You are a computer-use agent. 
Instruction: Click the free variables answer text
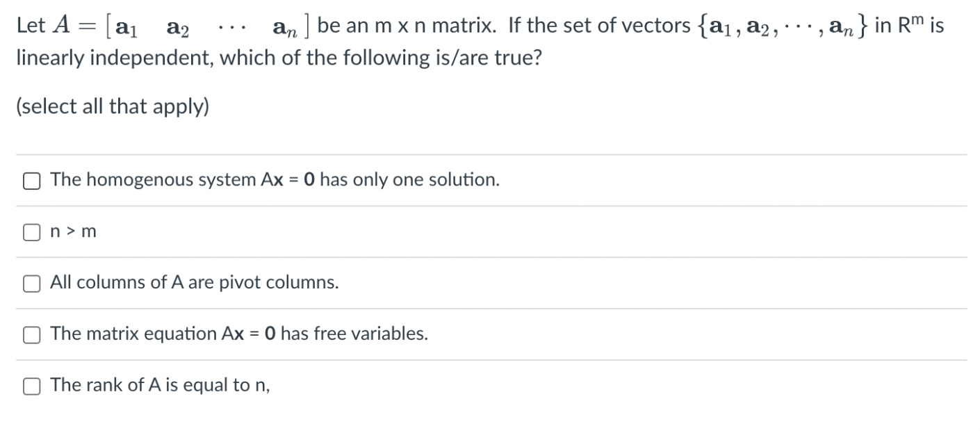238,334
